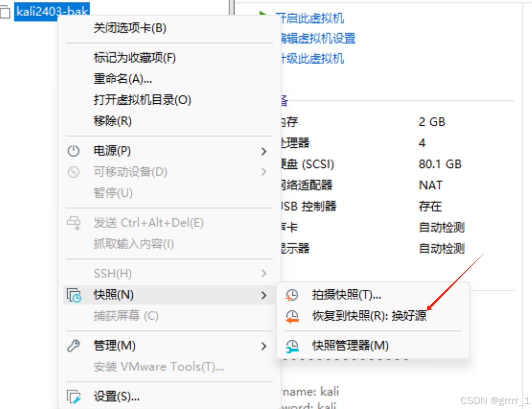
Task: Click the 编辑虚拟机设置 link
Action: pyautogui.click(x=318, y=39)
